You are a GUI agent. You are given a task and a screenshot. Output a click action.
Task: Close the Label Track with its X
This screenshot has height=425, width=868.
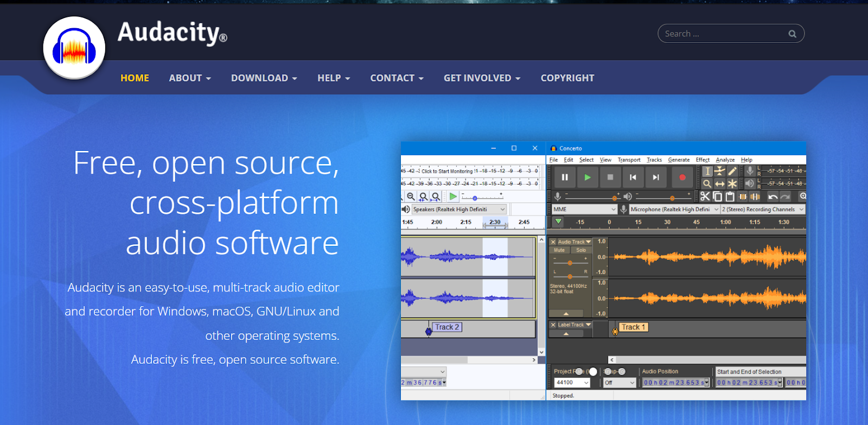click(x=553, y=325)
